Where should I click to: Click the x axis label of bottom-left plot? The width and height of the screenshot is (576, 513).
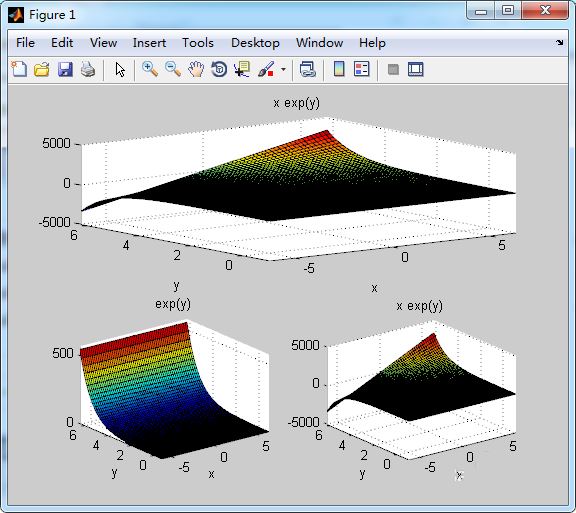(211, 474)
